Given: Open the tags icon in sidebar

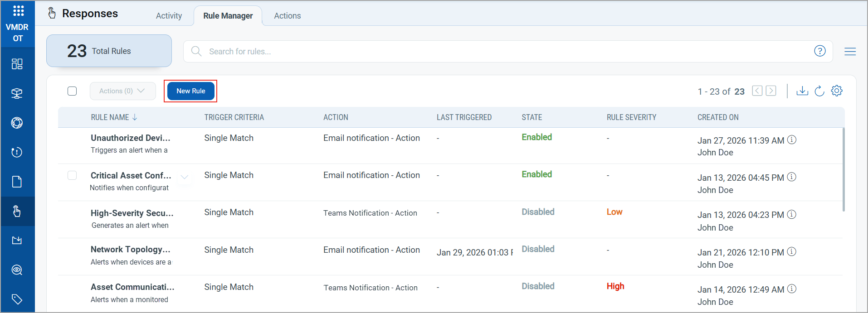Looking at the screenshot, I should point(17,299).
